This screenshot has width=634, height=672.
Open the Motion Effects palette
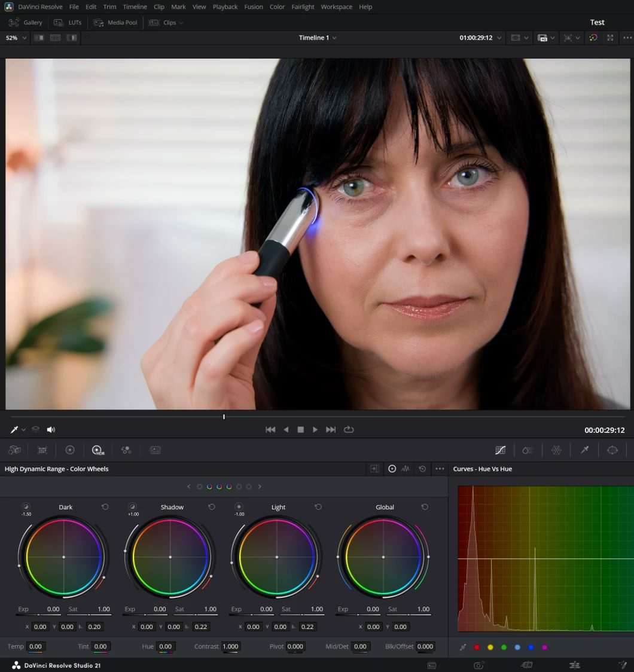pyautogui.click(x=155, y=450)
